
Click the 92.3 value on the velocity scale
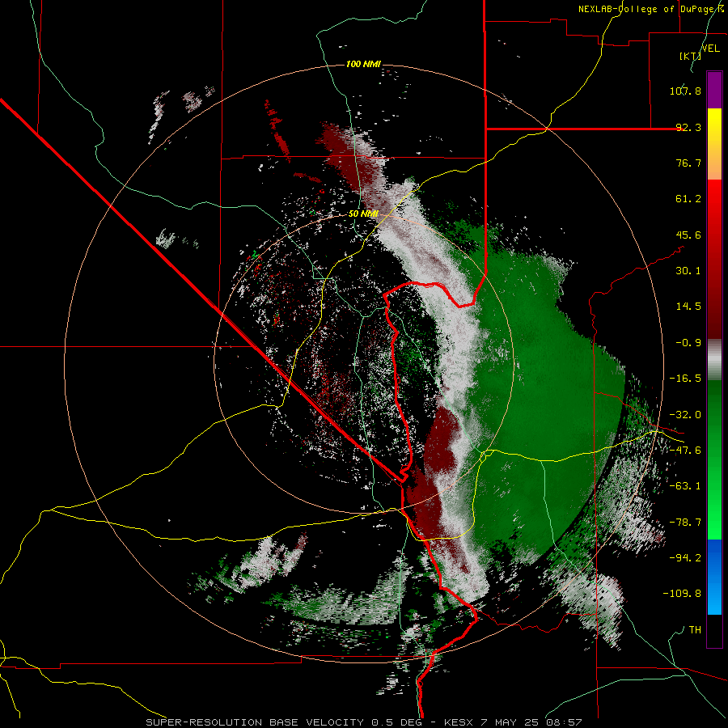[688, 127]
